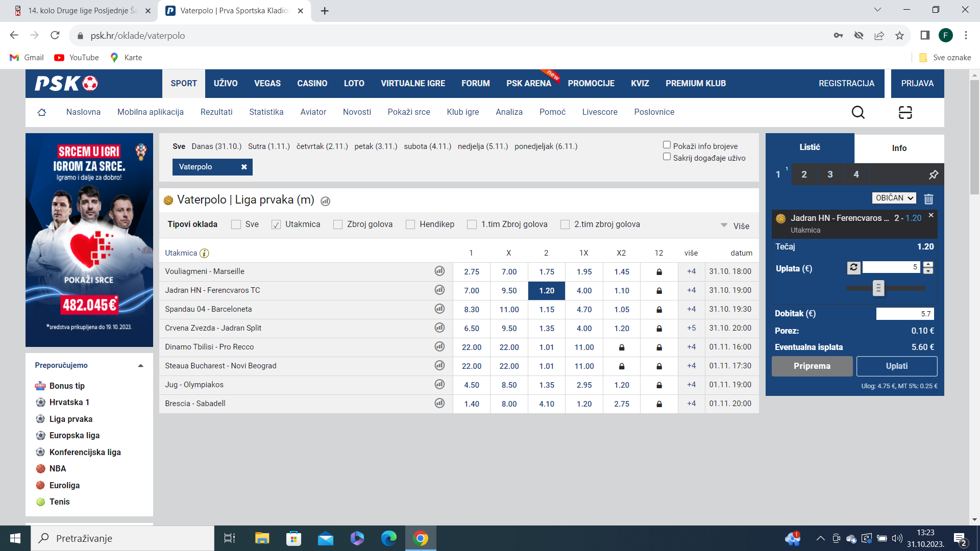Open statistics icon for Spandau 04 - Barceloneta
This screenshot has height=551, width=980.
point(439,309)
